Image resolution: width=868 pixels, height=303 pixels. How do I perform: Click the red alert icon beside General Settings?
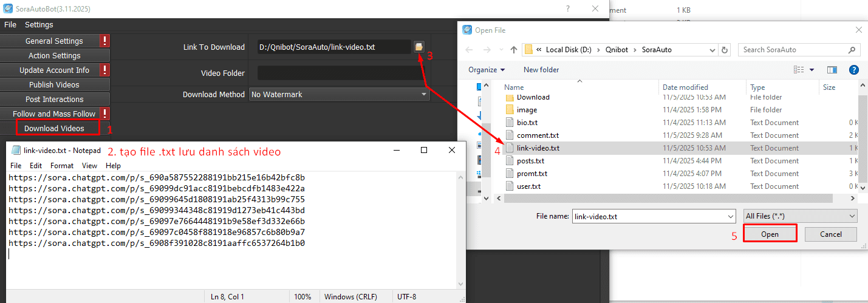[105, 41]
